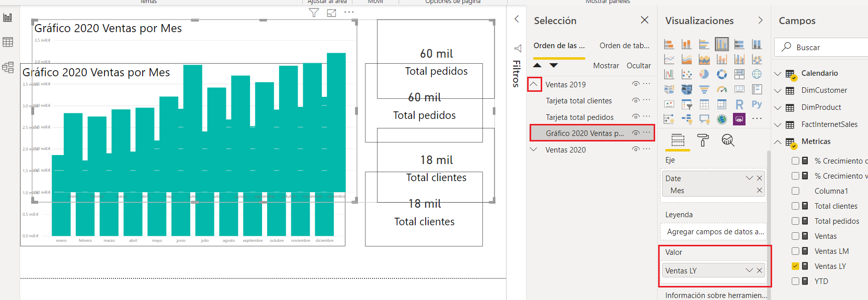Image resolution: width=868 pixels, height=300 pixels.
Task: Toggle visibility of Ventas 2020 group
Action: [x=636, y=149]
